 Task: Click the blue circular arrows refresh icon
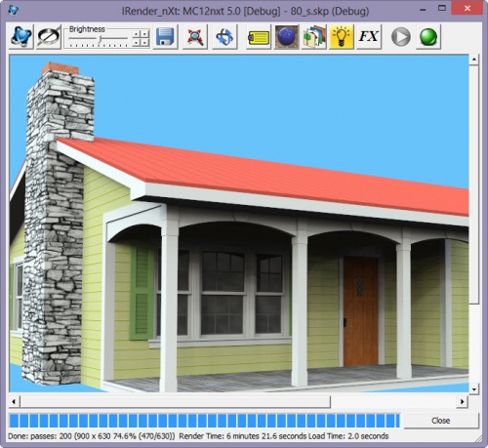click(x=224, y=37)
